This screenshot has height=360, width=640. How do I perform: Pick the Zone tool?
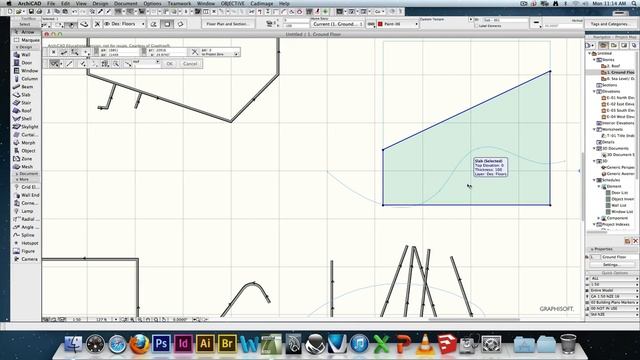[26, 159]
